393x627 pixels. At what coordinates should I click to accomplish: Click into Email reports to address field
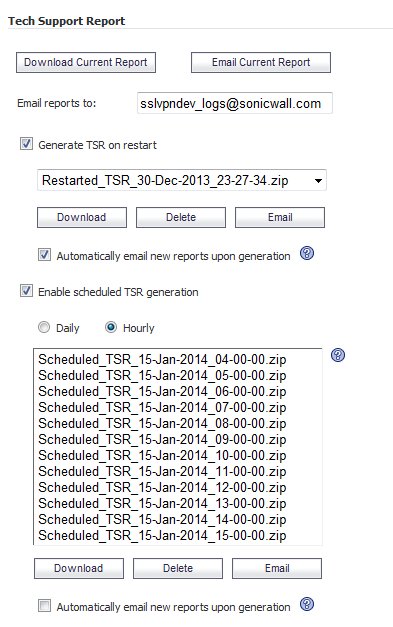[235, 104]
